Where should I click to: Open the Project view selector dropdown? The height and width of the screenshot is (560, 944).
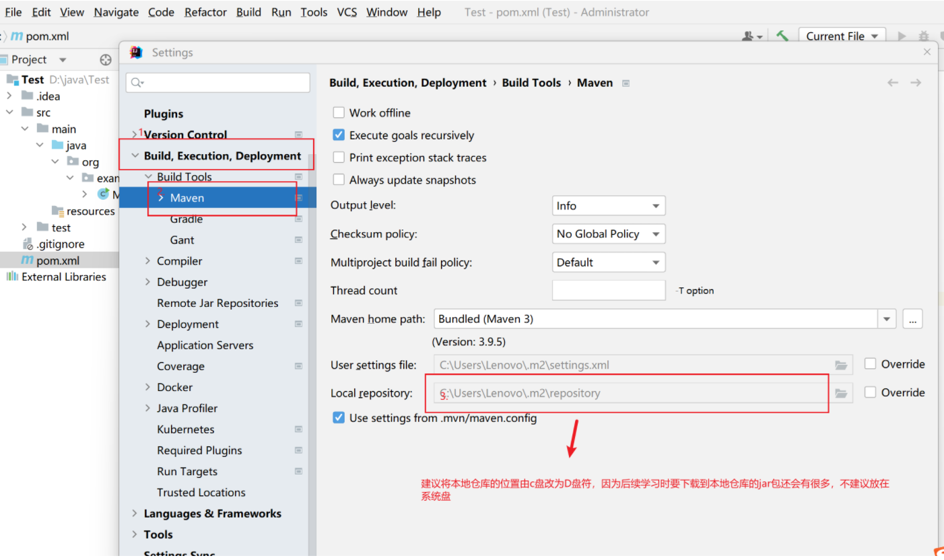63,60
